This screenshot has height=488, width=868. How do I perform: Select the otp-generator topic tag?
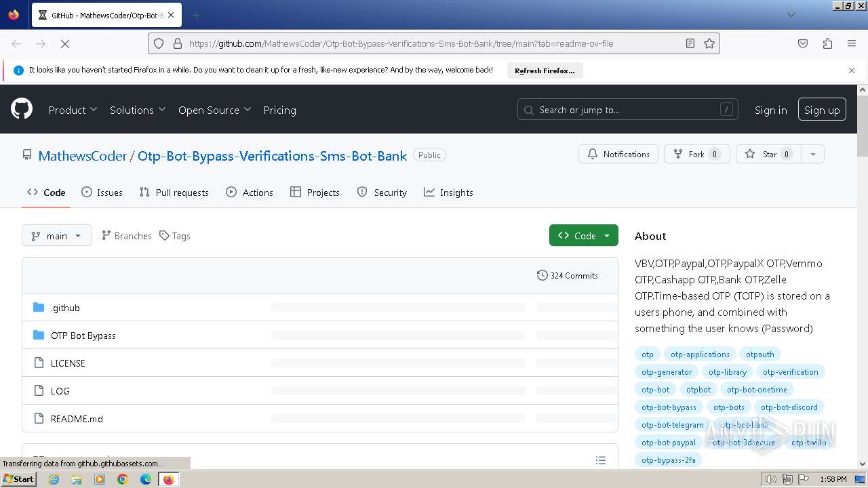click(667, 372)
